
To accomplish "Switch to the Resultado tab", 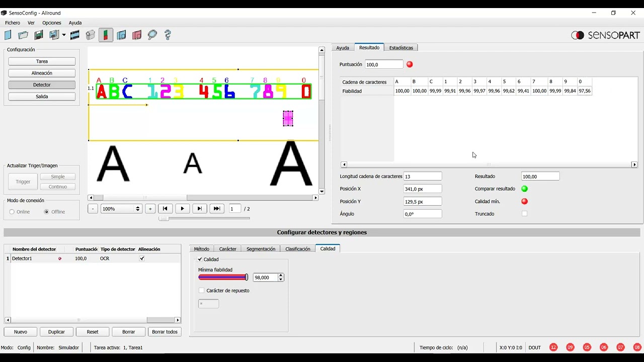I will (x=369, y=47).
